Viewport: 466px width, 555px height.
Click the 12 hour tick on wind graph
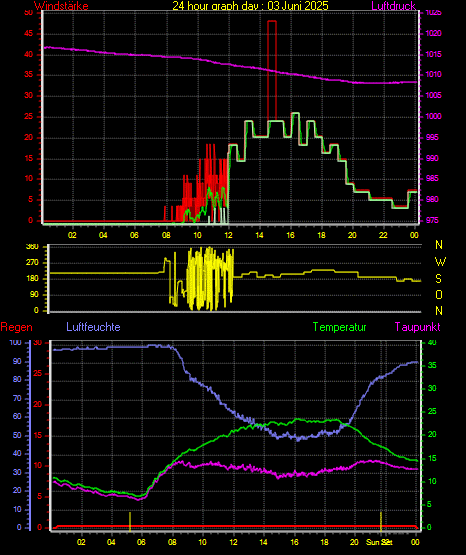(x=229, y=235)
